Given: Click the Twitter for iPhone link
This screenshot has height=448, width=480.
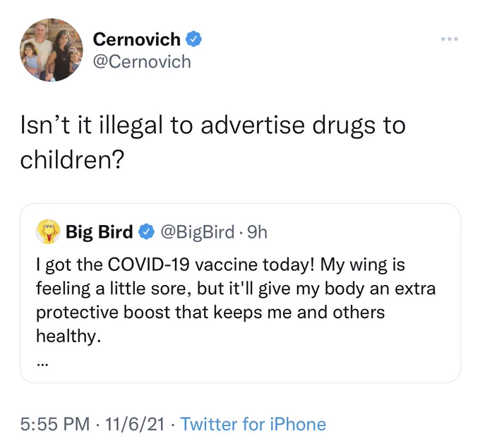Looking at the screenshot, I should [253, 424].
